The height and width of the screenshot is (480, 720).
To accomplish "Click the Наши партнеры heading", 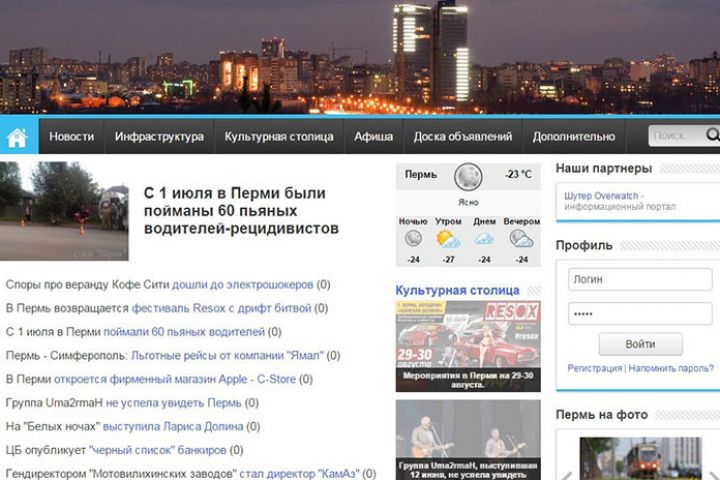I will (604, 169).
